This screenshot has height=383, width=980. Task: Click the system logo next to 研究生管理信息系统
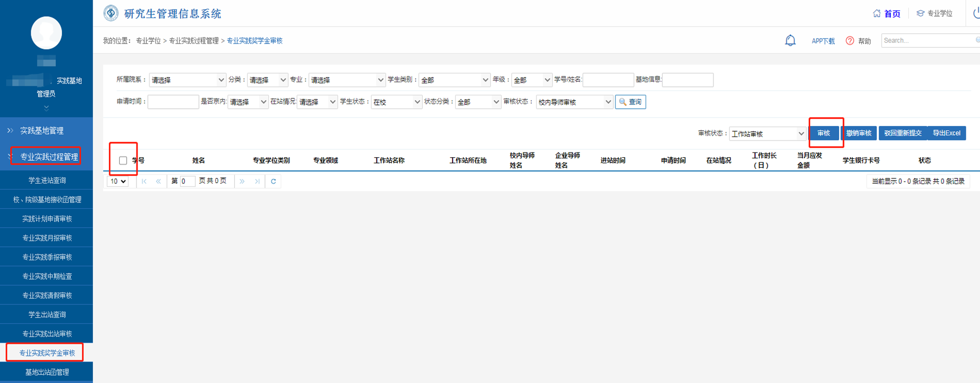[111, 14]
